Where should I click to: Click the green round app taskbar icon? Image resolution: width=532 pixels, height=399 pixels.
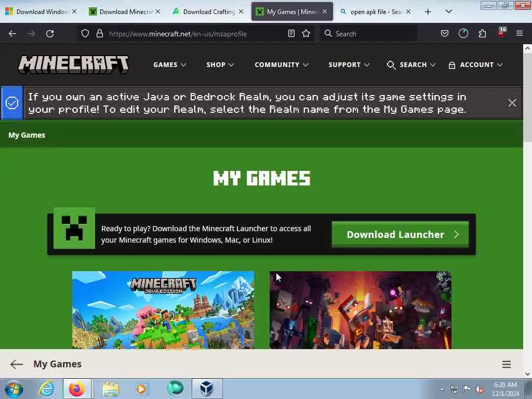[x=175, y=389]
